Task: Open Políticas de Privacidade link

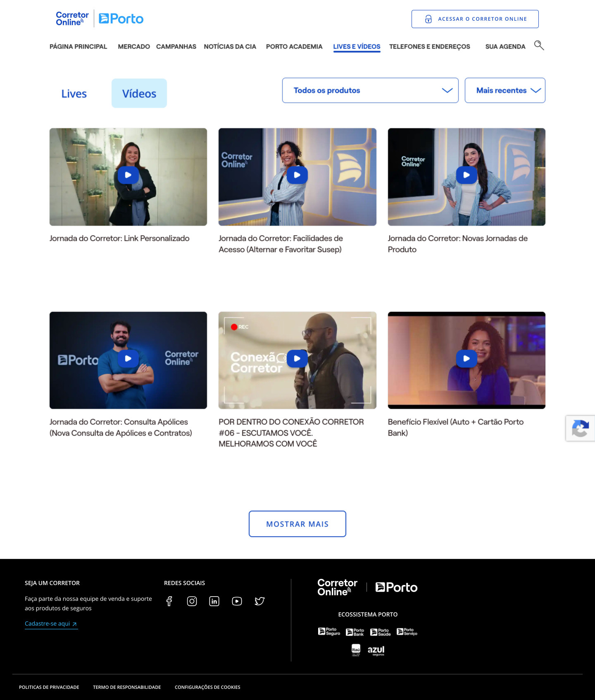Action: [x=49, y=687]
